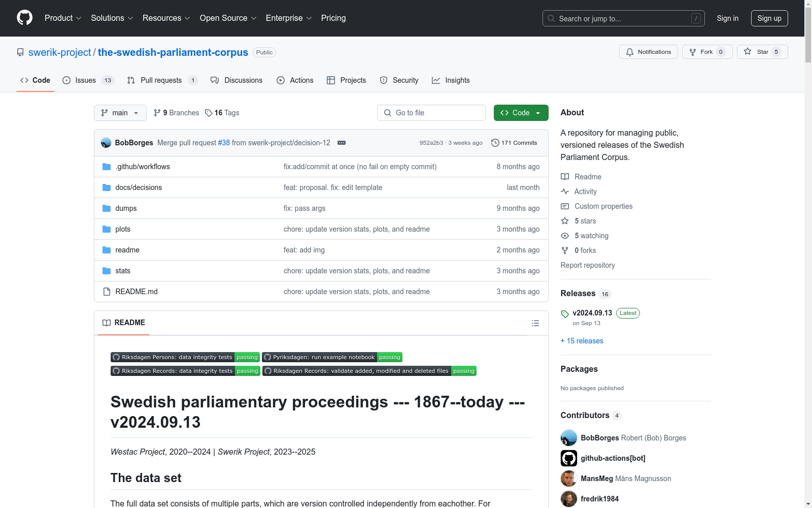Expand the Open Source dropdown
Viewport: 812px width, 508px height.
228,18
